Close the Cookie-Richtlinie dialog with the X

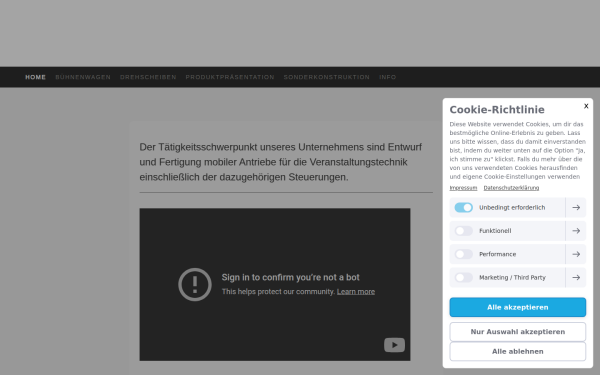586,106
